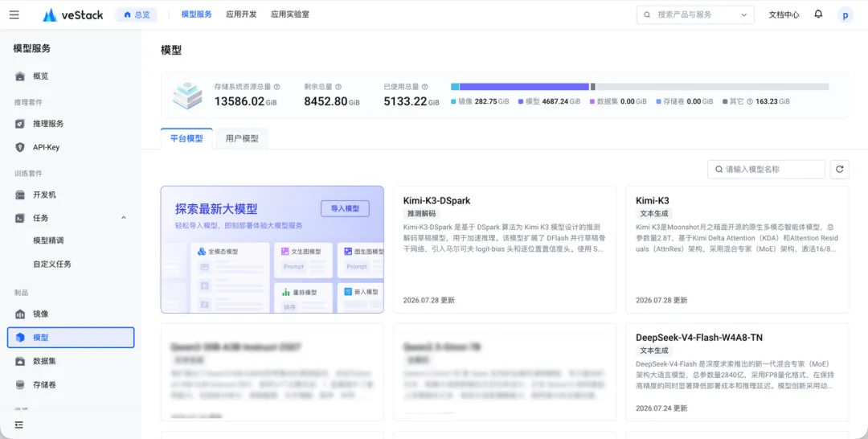Click 文本生成 tag on DeepSeek-V4-Flash-W4A8-TN
The height and width of the screenshot is (439, 868).
point(654,351)
